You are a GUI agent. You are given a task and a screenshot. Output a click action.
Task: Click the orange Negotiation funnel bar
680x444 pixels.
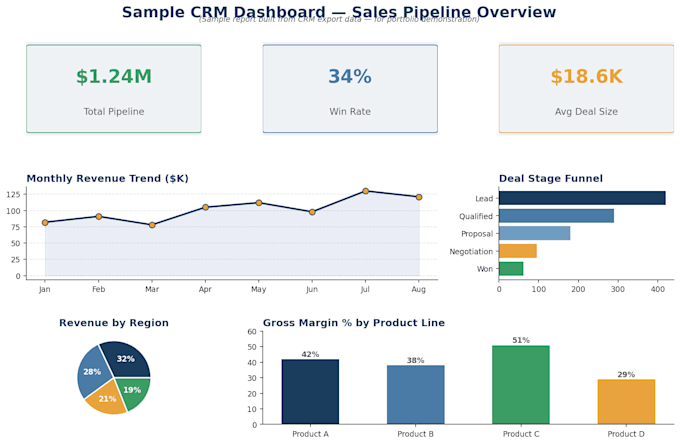(x=518, y=251)
